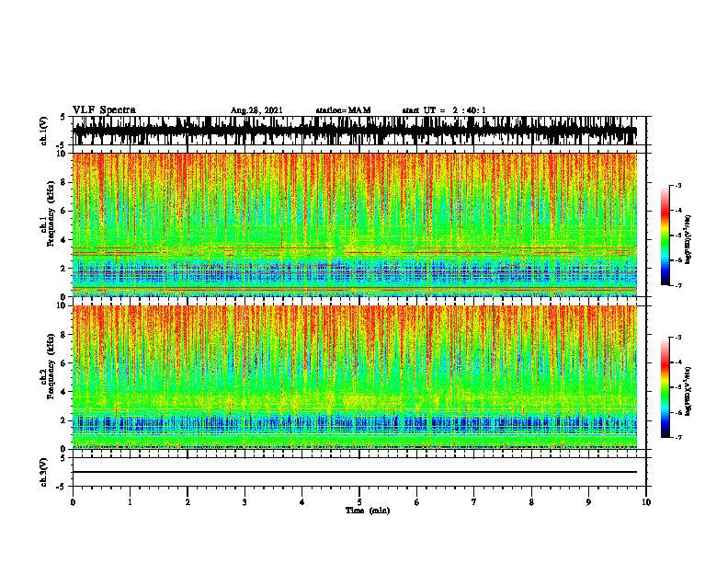Click the "4" kHz tick on ch.2 frequency axis
728x563 pixels.
pos(65,392)
